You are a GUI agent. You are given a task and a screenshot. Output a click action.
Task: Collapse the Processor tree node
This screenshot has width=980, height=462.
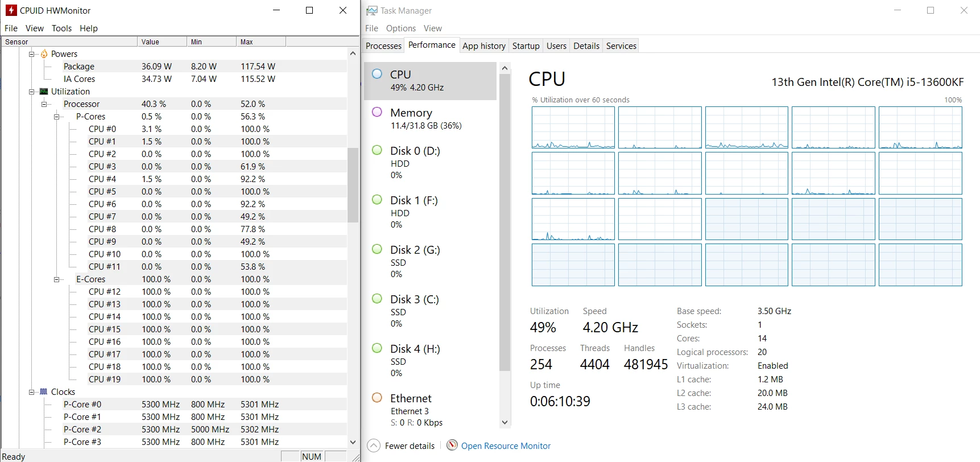[44, 104]
